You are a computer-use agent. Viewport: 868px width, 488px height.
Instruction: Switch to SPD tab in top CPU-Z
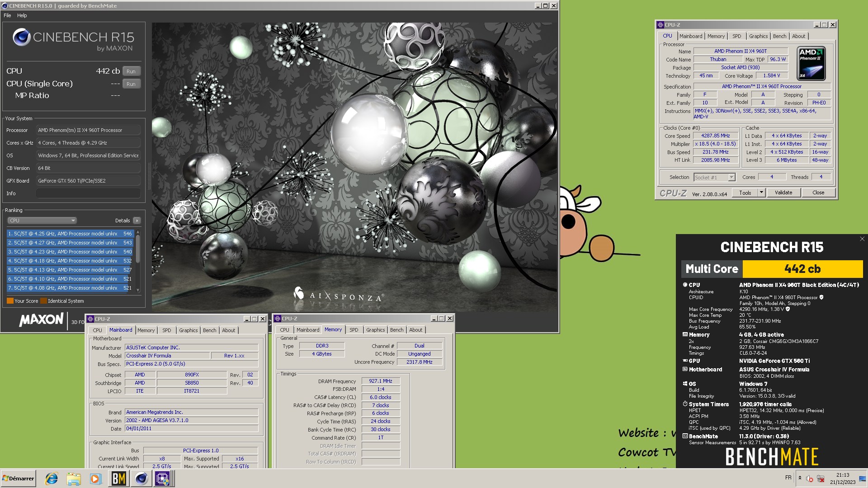736,36
